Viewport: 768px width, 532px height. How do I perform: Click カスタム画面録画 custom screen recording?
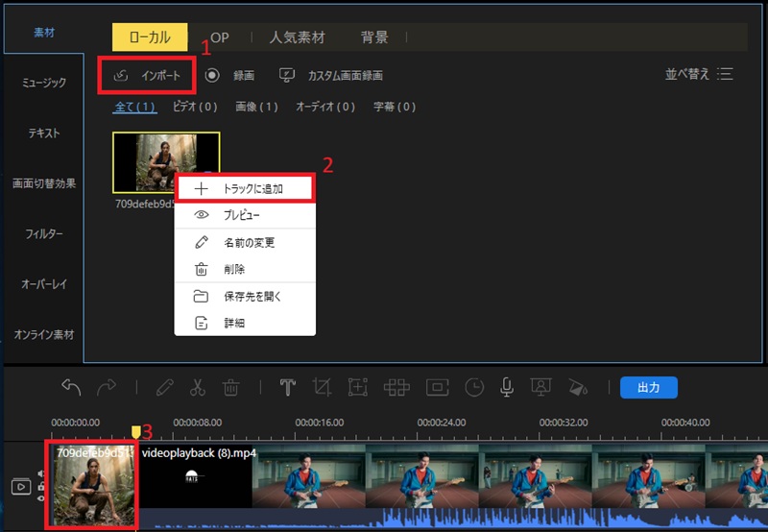tap(331, 75)
